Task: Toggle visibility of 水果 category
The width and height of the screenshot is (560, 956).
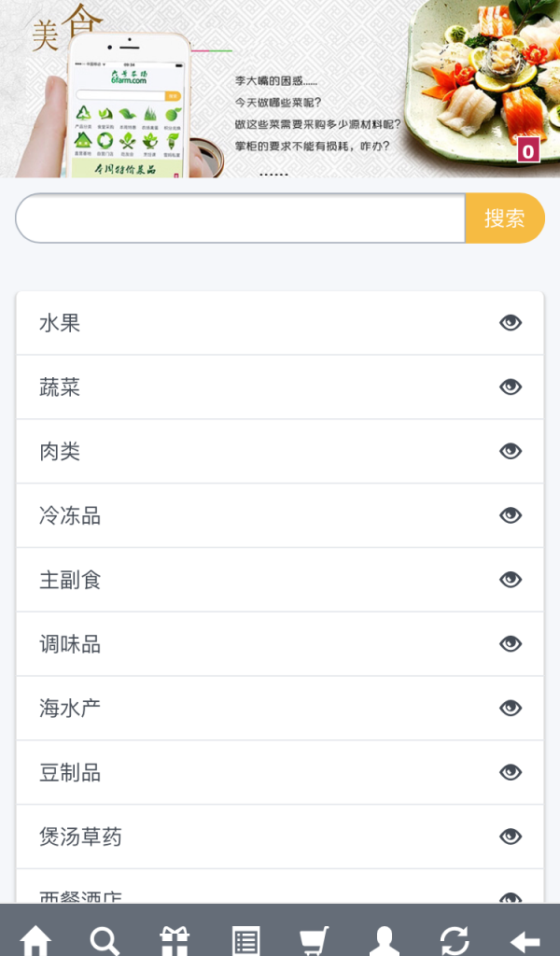Action: pyautogui.click(x=510, y=321)
